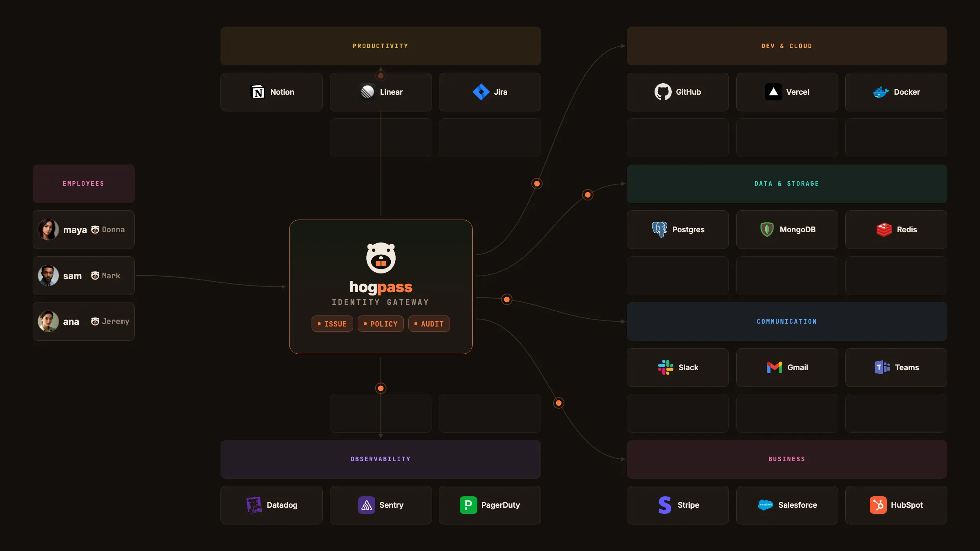
Task: Click the "hogpass" wordmark
Action: 381,287
